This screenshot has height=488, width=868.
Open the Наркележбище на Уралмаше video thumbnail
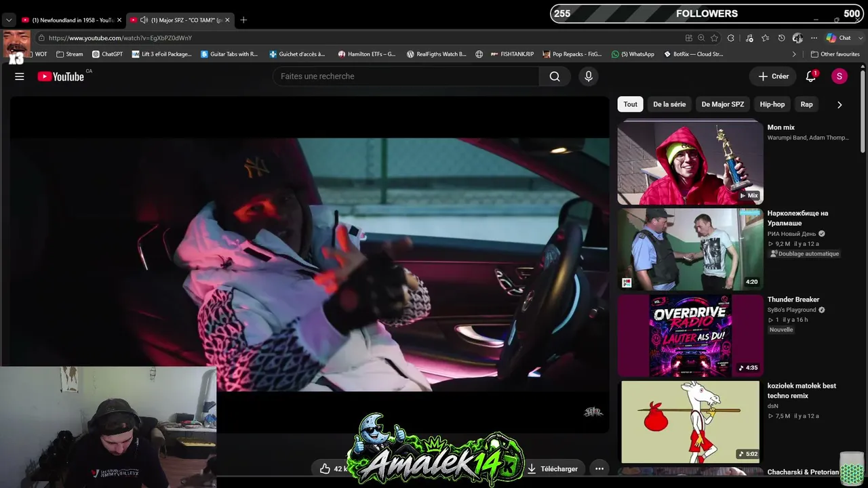tap(690, 249)
